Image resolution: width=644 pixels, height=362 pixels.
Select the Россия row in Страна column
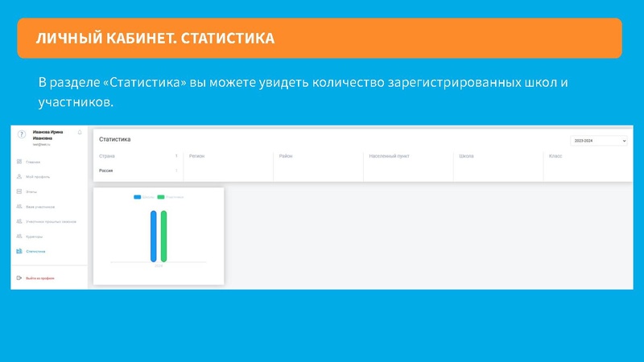pos(138,171)
